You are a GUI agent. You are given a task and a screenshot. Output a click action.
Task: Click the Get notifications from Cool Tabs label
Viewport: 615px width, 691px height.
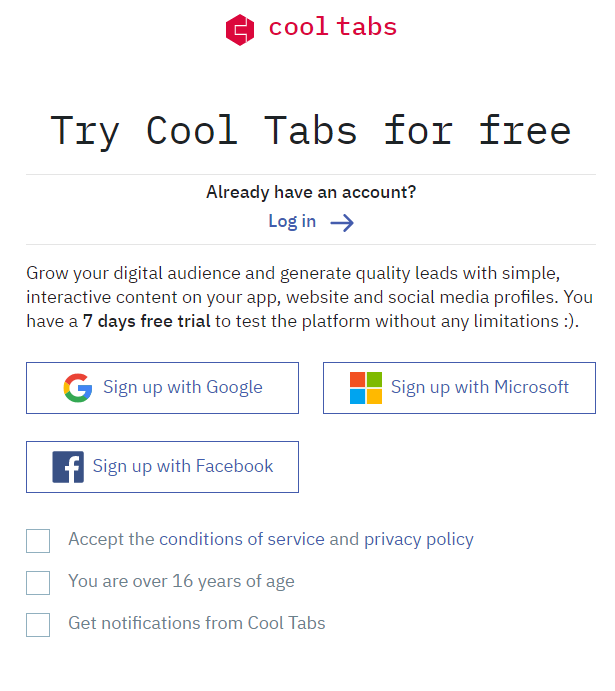(x=196, y=623)
